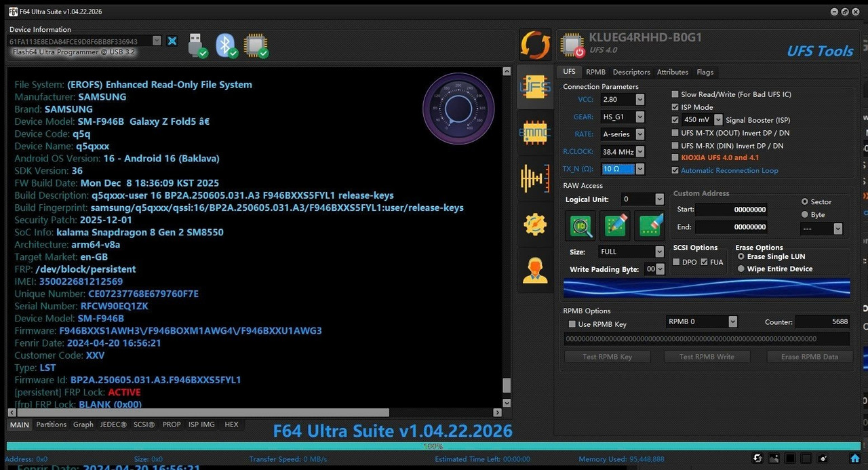Click the write pencil RAW access icon
Screen dimensions: 868x470
pos(615,226)
